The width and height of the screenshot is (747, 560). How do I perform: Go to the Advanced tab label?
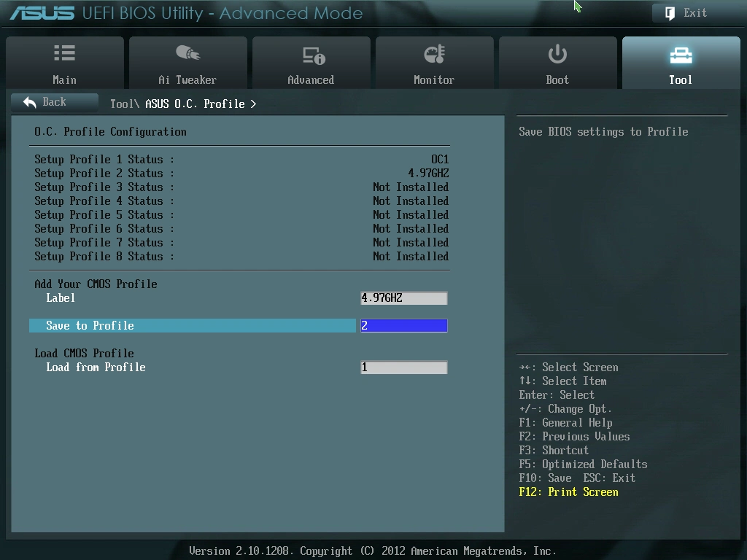(311, 80)
